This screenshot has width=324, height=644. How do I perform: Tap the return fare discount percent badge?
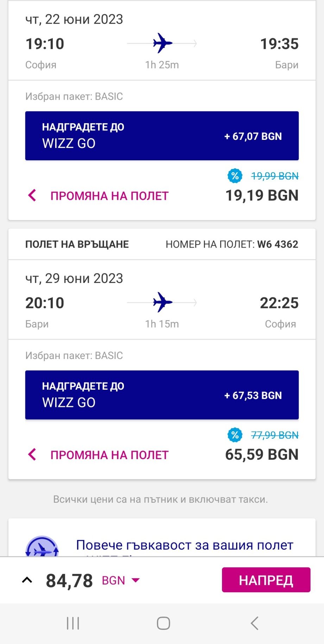click(235, 435)
